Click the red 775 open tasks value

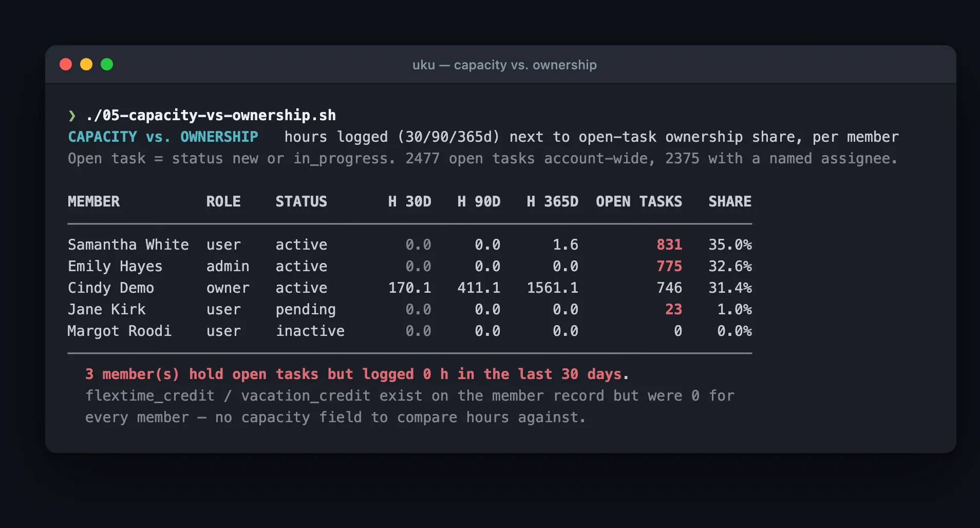pos(669,266)
